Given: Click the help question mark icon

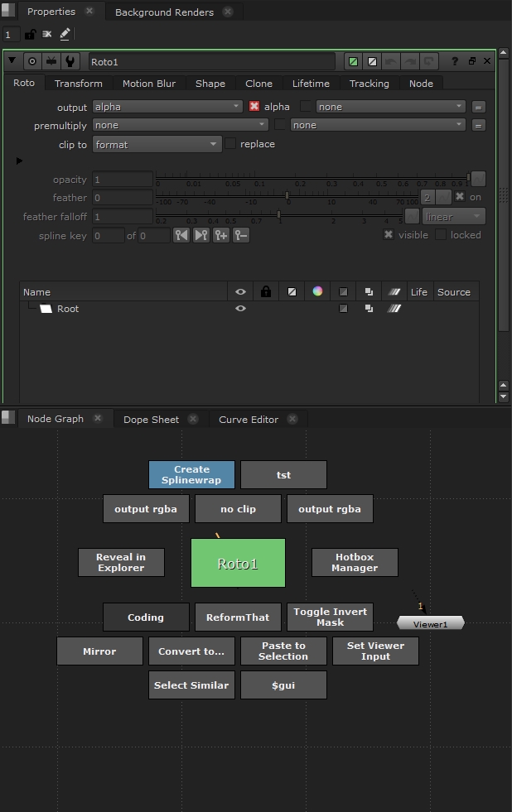Looking at the screenshot, I should click(455, 61).
